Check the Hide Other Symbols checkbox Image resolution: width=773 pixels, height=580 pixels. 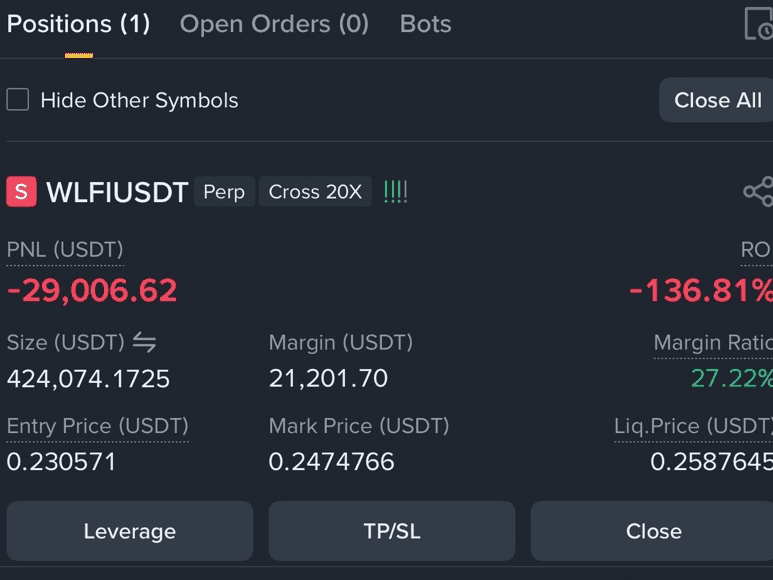click(18, 100)
